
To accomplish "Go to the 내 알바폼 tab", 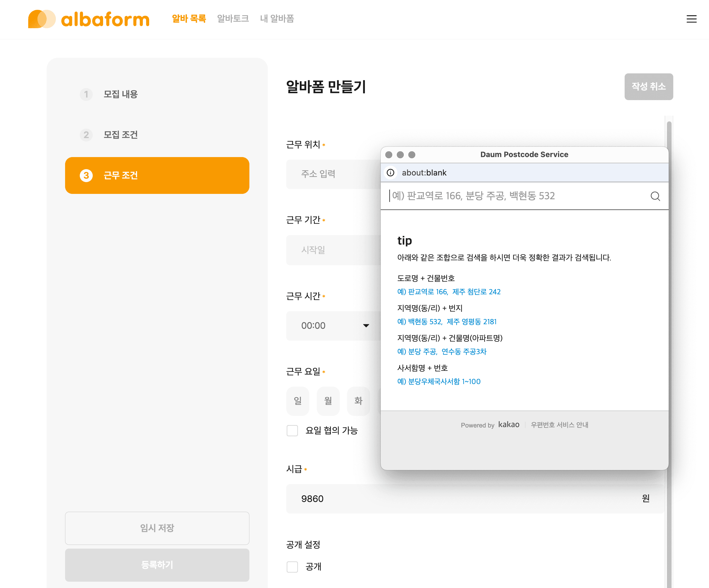I will [277, 18].
